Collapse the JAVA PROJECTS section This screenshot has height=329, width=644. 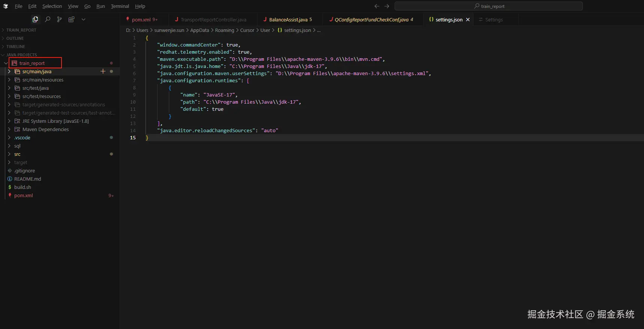click(x=60, y=55)
